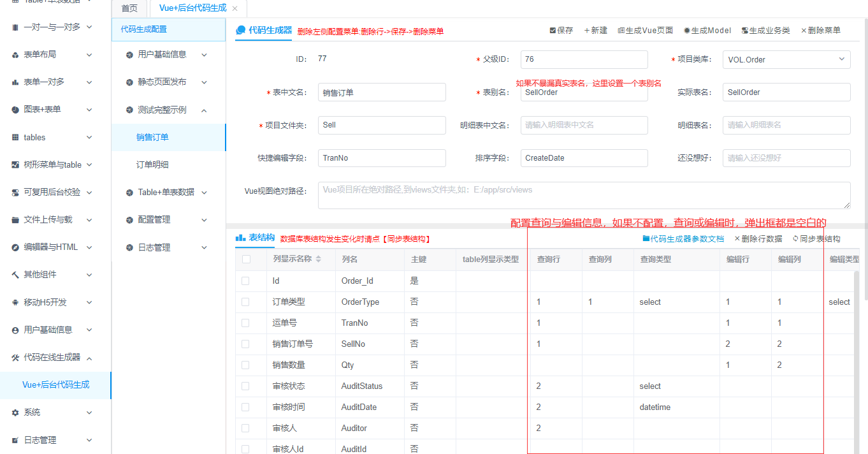Viewport: 868px width, 454px height.
Task: Click 删除行数据 button
Action: [758, 239]
